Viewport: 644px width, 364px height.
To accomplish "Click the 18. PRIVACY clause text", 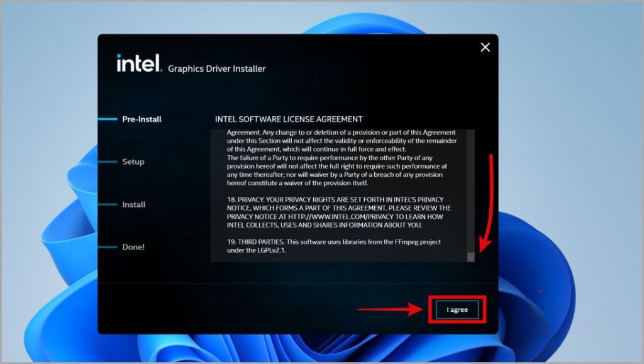I will coord(339,212).
